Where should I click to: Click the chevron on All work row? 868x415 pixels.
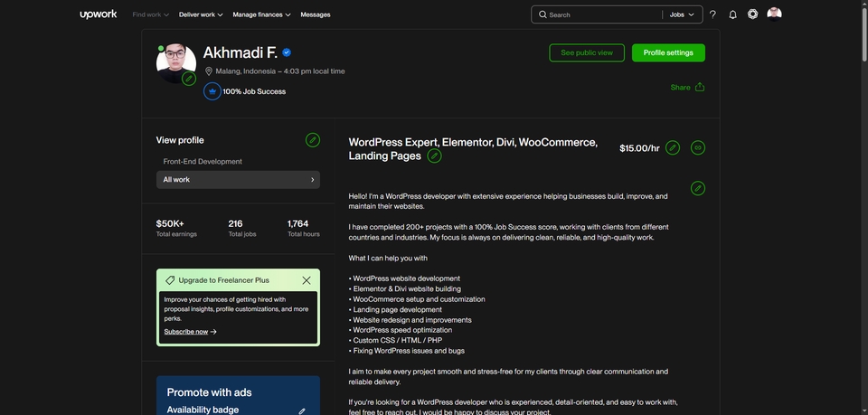[x=312, y=180]
